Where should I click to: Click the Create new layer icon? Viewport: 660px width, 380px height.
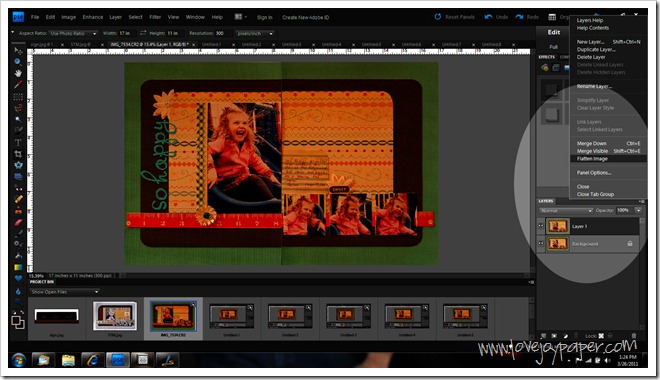coord(543,336)
